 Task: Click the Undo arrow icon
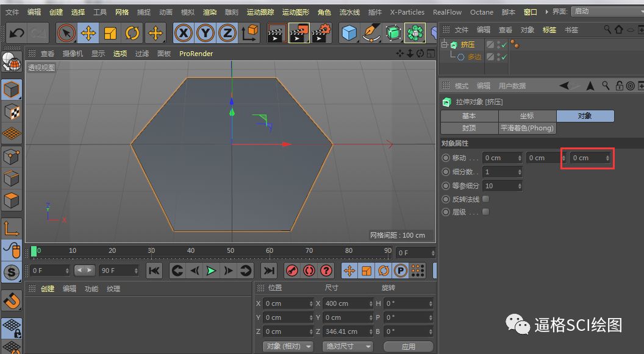coord(17,33)
